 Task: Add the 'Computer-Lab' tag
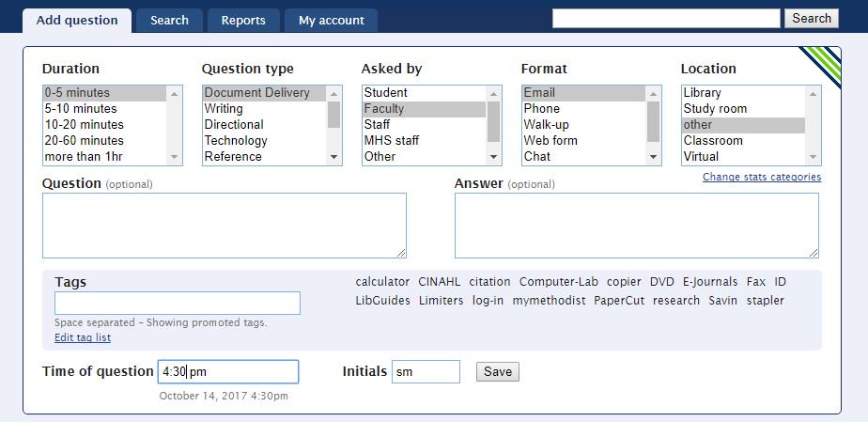pyautogui.click(x=559, y=282)
